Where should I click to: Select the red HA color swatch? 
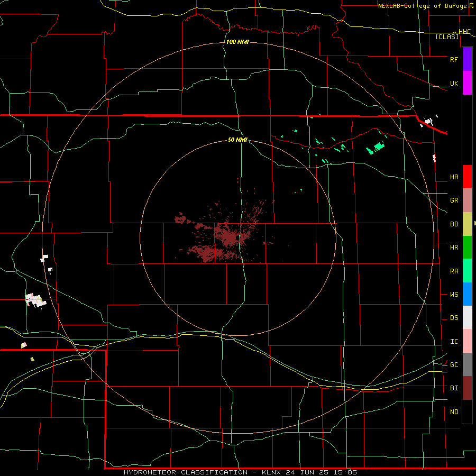tap(467, 177)
